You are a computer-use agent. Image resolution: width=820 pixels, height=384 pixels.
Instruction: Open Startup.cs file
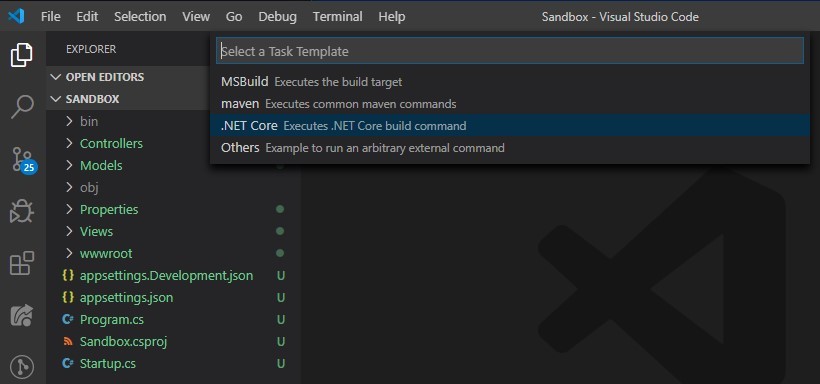coord(108,363)
